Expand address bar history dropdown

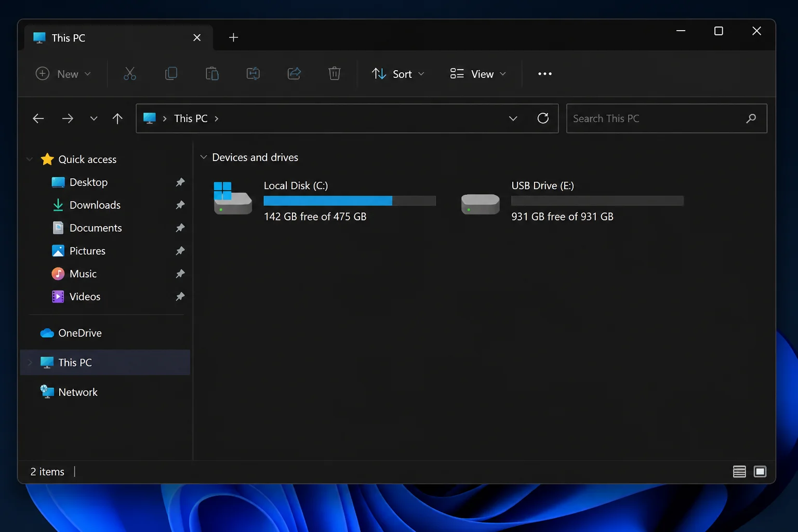point(513,118)
